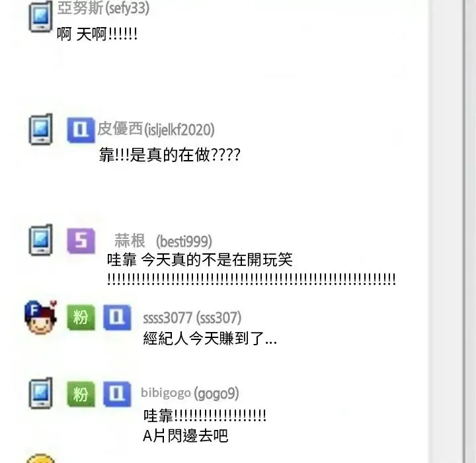The height and width of the screenshot is (463, 476).
Task: Click the blue badge beside ssss3077
Action: (x=117, y=317)
